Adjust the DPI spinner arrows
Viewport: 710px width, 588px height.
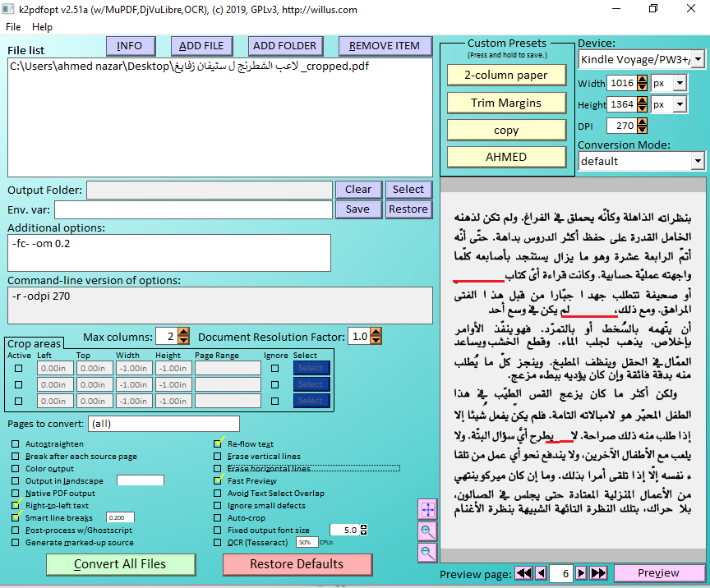tap(642, 126)
